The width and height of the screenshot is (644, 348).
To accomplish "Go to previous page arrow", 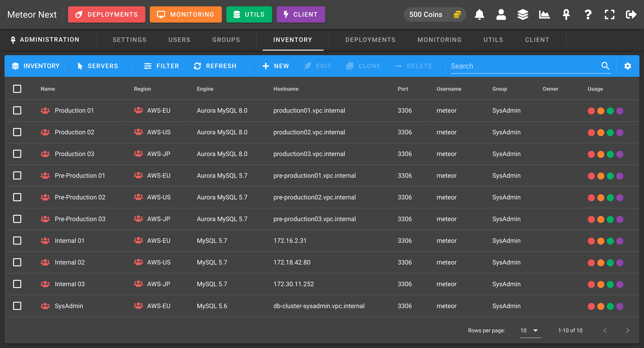I will tap(605, 330).
